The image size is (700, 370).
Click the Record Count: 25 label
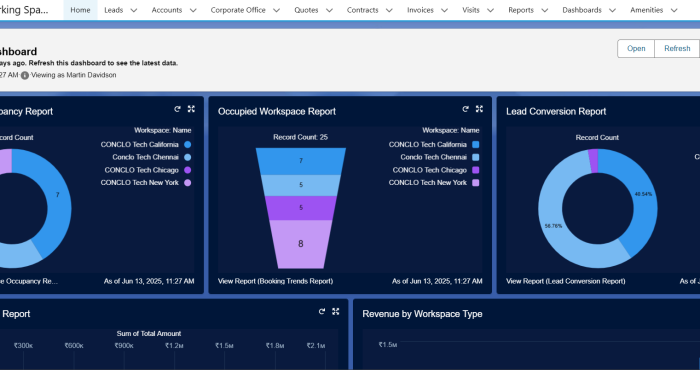300,137
